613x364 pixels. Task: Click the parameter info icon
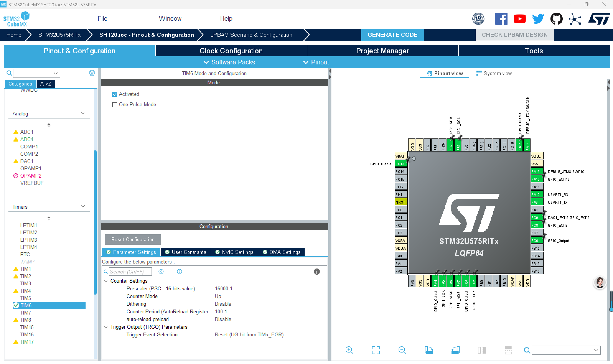click(316, 272)
